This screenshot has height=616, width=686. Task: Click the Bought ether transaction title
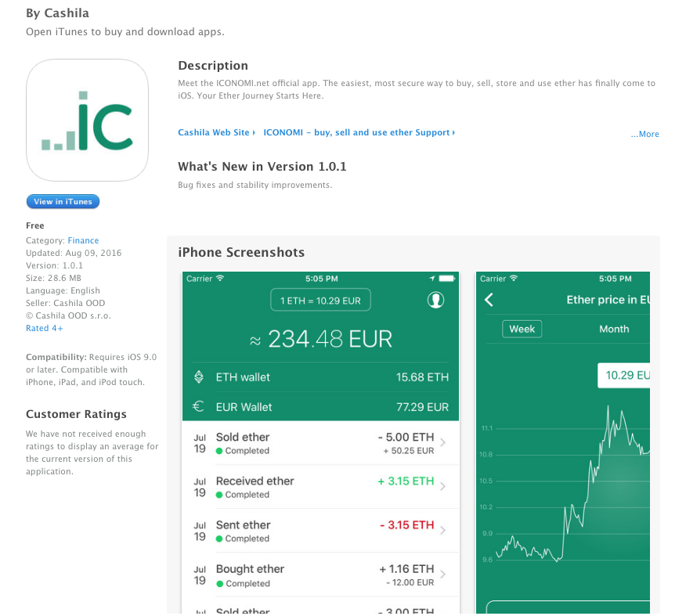point(251,569)
